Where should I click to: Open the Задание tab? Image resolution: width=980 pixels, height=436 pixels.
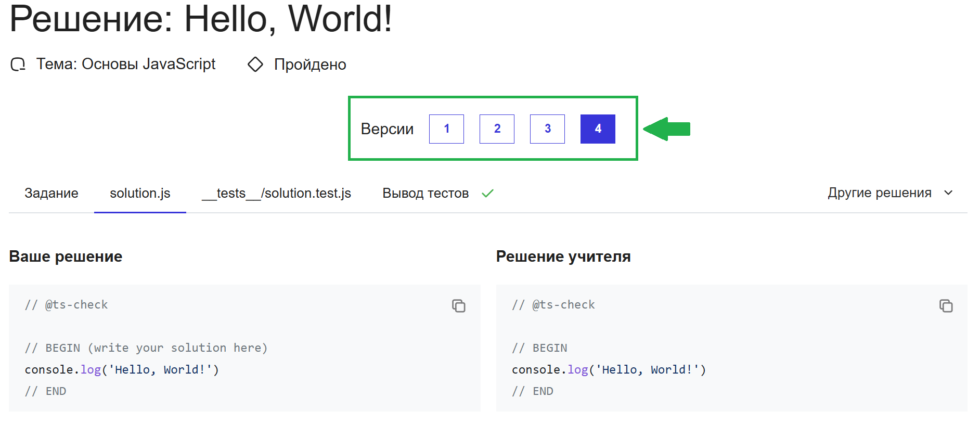click(51, 194)
